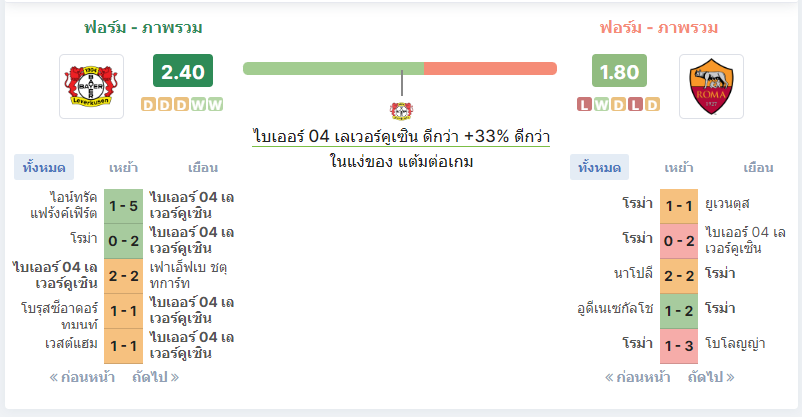Open the 1 - 5 Frankfurt match score
Screen dimensions: 802x417
pos(123,206)
